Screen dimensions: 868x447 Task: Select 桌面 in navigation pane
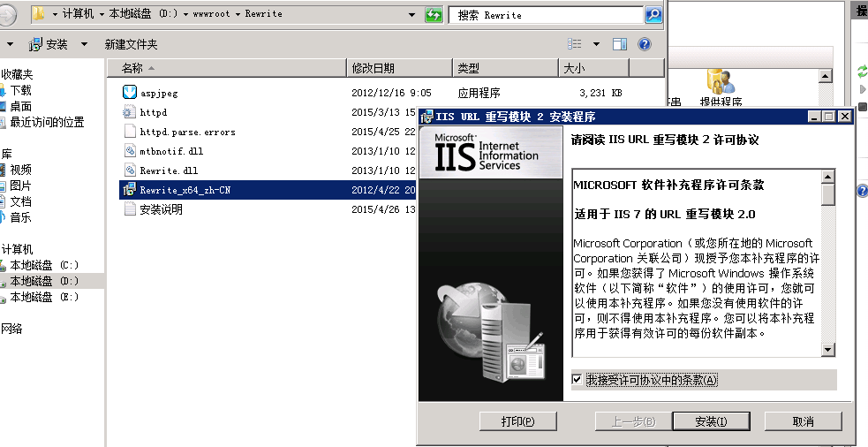(20, 106)
